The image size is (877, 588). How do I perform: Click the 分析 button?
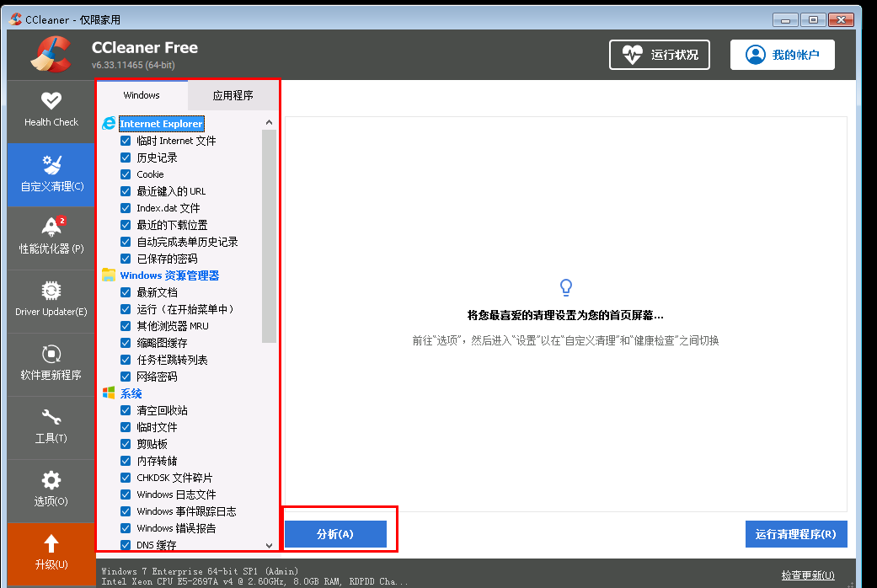[x=335, y=534]
